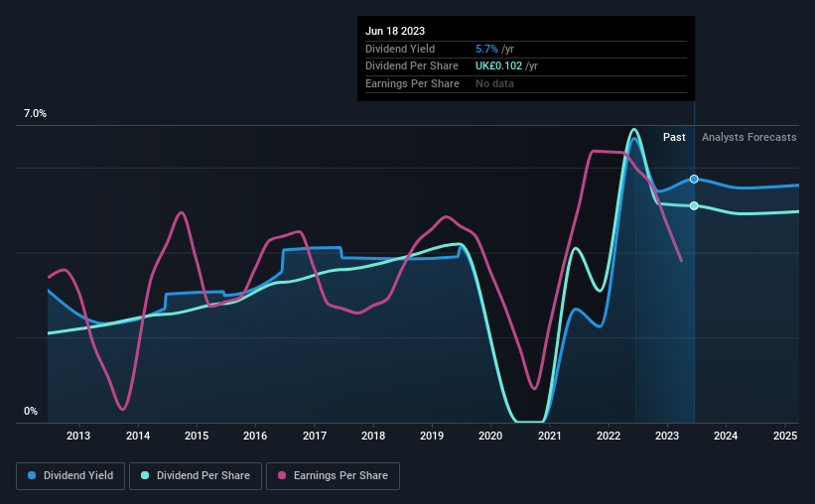This screenshot has width=815, height=504.
Task: Click the teal Dividend Per Share legend dot
Action: click(145, 475)
